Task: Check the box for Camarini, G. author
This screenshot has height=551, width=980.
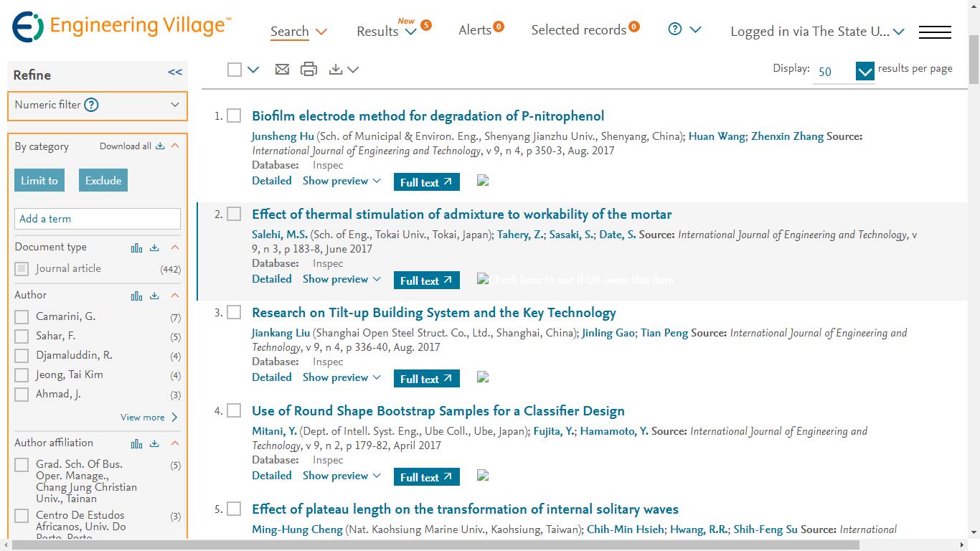Action: click(22, 317)
